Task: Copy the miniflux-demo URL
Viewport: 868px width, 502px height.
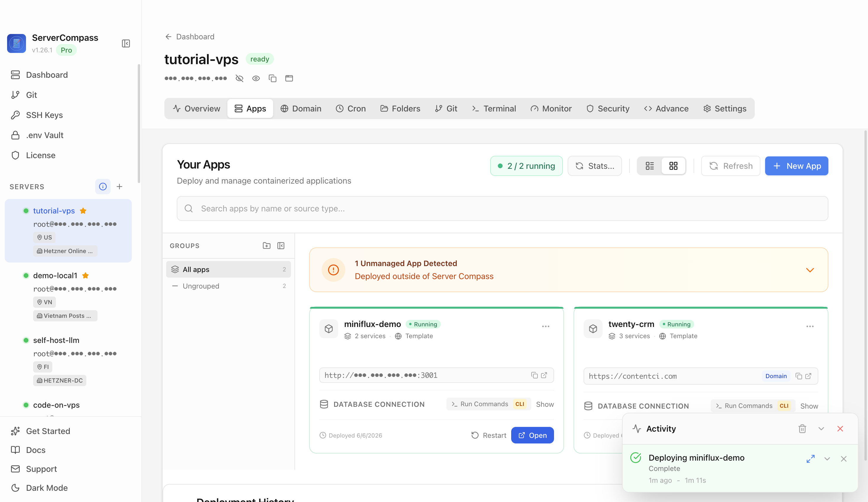Action: [x=534, y=375]
